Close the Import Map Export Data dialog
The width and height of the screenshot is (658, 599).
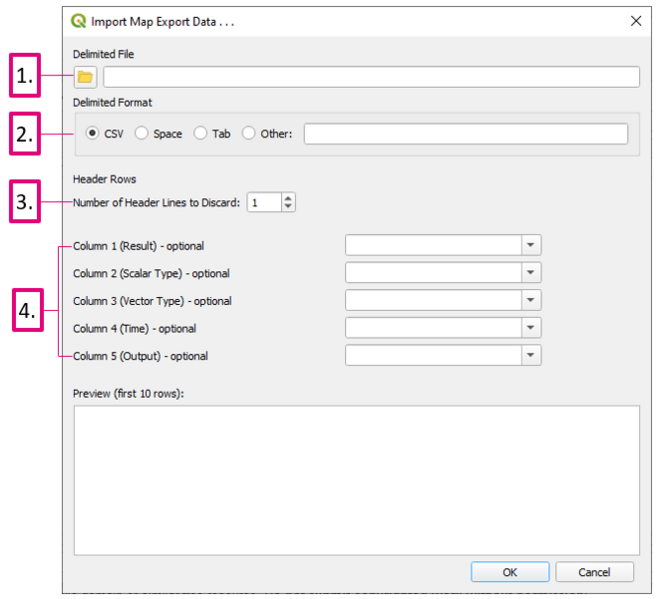635,21
